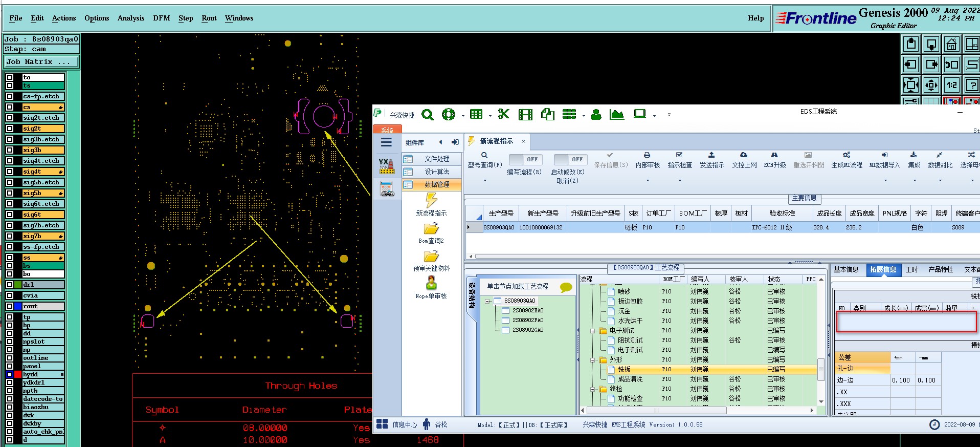Screen dimensions: 980x447
Task: Collapse the 终检 folder in process tree
Action: point(593,389)
